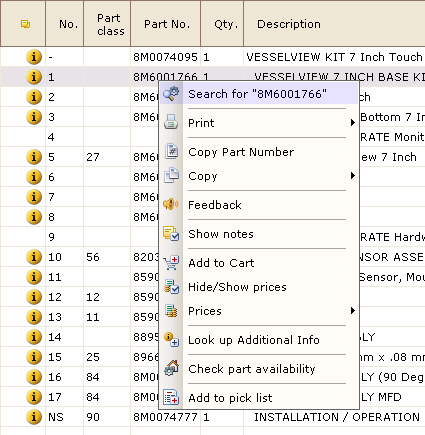Viewport: 425px width, 435px height.
Task: Open info icon for item No. 3
Action: pos(34,117)
